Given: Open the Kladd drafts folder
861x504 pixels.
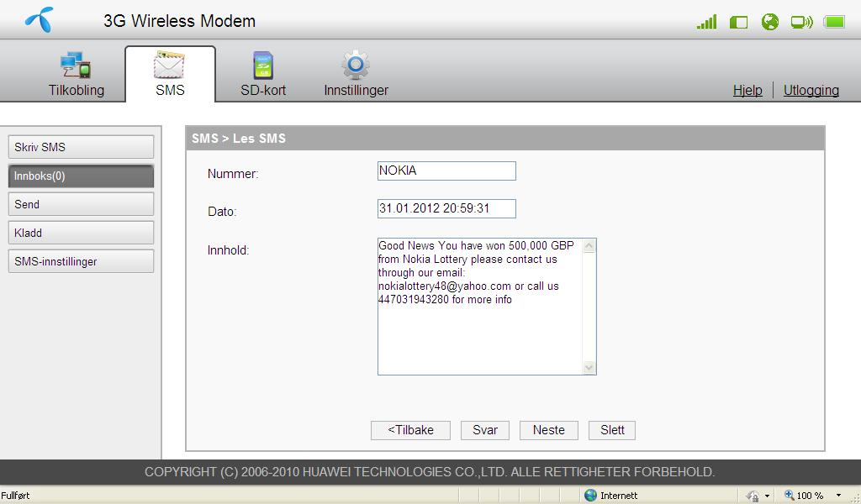Looking at the screenshot, I should click(81, 233).
